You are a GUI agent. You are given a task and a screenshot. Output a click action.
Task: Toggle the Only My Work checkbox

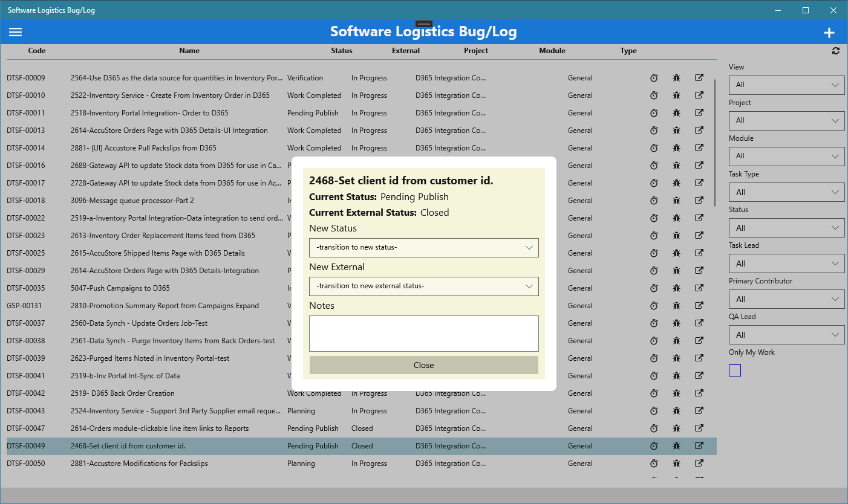[735, 370]
